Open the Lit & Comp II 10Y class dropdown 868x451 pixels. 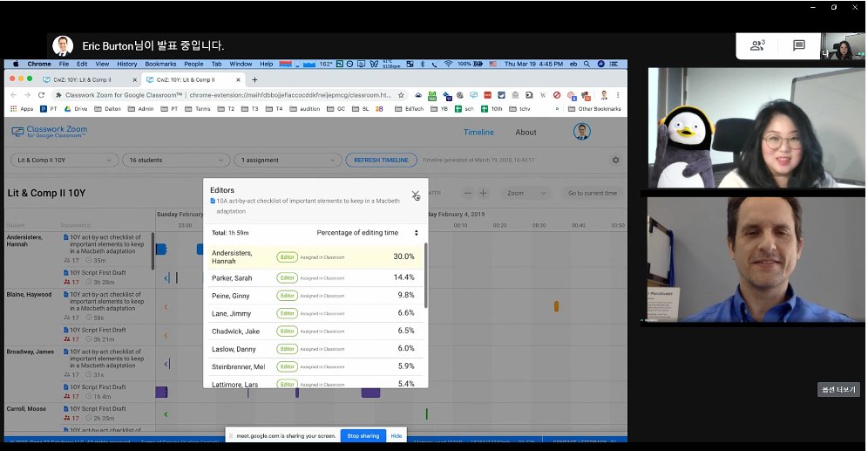pyautogui.click(x=64, y=161)
